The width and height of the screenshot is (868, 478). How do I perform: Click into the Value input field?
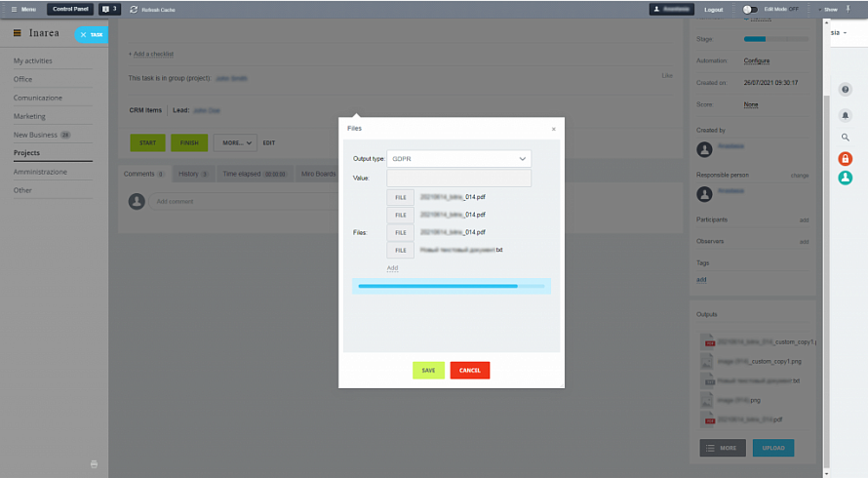point(458,179)
